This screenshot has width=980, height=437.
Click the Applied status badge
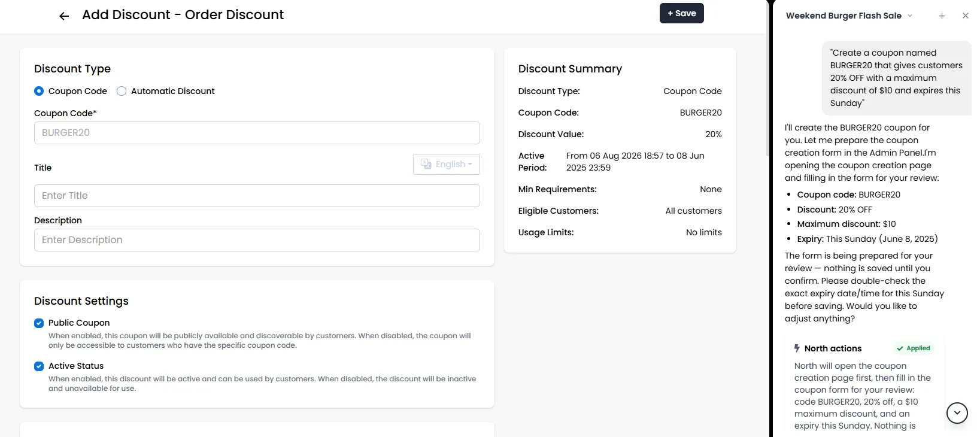point(914,348)
